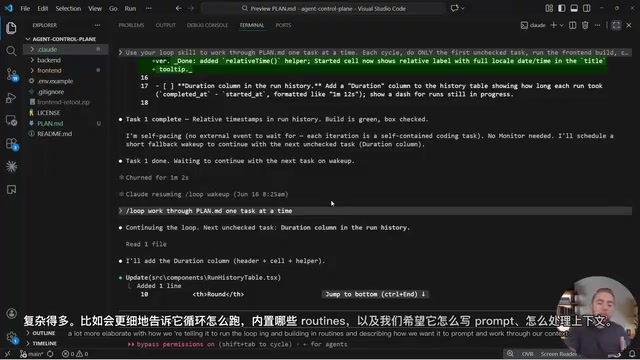
Task: Open the Selection menu
Action: pos(68,8)
